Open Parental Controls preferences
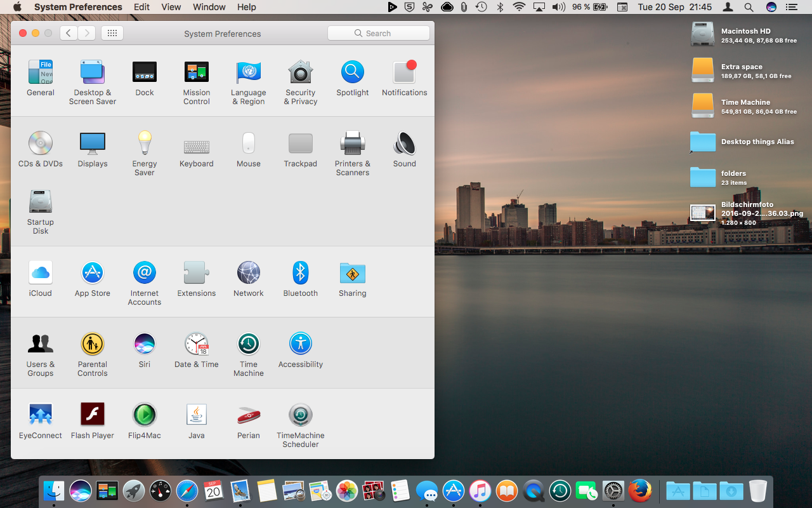 pyautogui.click(x=93, y=344)
